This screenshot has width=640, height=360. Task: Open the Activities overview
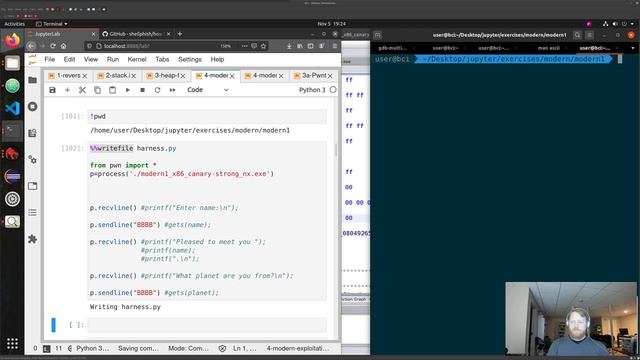pos(15,24)
